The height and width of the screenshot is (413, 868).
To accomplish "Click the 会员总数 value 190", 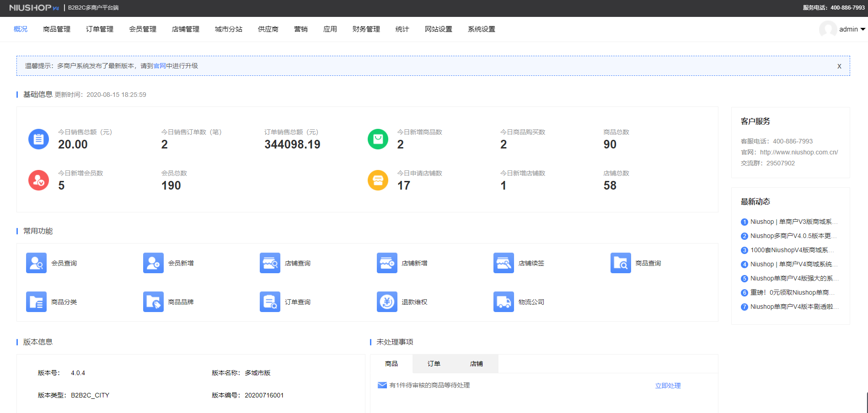I will 171,185.
